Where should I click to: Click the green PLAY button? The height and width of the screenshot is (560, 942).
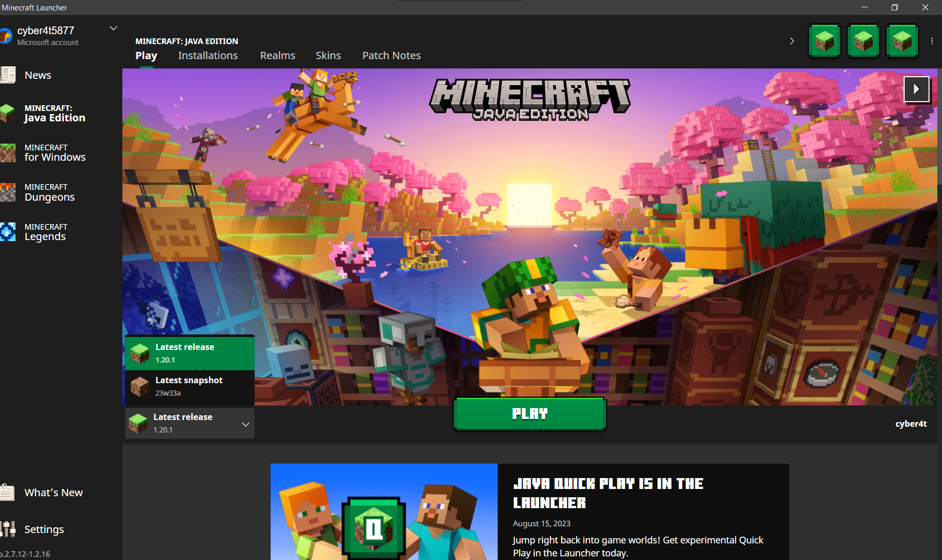pyautogui.click(x=530, y=414)
